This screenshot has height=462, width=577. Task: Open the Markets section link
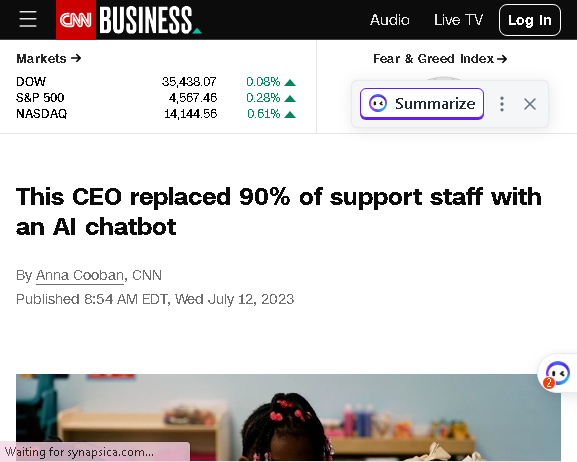click(x=49, y=59)
